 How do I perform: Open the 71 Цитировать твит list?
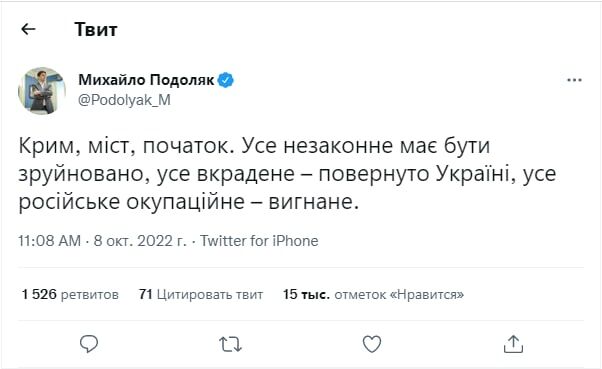pyautogui.click(x=201, y=295)
